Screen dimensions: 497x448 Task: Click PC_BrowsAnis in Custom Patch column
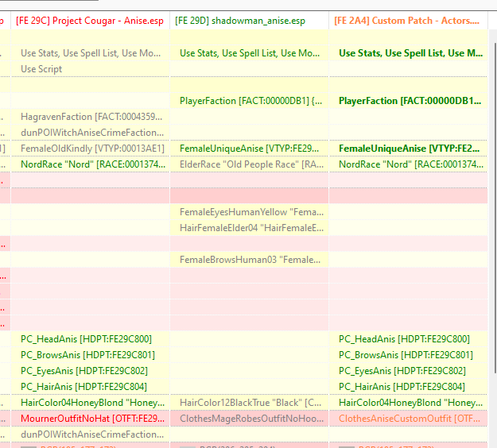pyautogui.click(x=408, y=355)
